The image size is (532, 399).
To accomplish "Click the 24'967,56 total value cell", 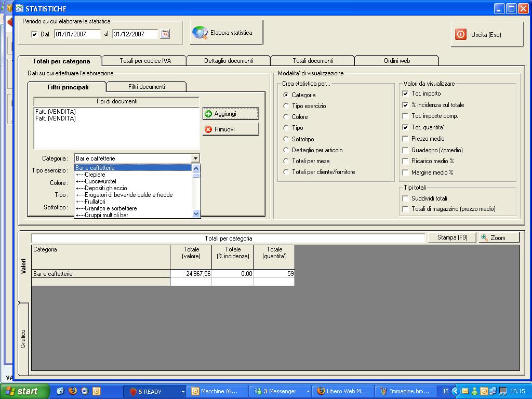I will click(x=191, y=273).
